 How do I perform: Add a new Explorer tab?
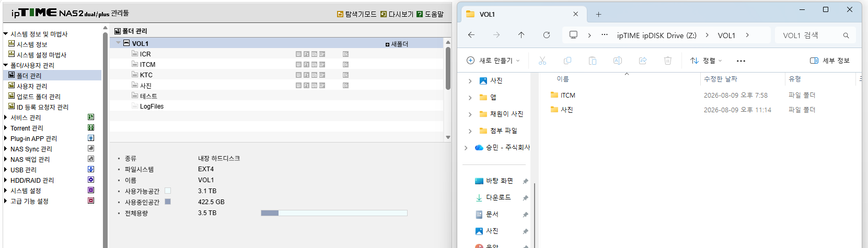(x=599, y=14)
